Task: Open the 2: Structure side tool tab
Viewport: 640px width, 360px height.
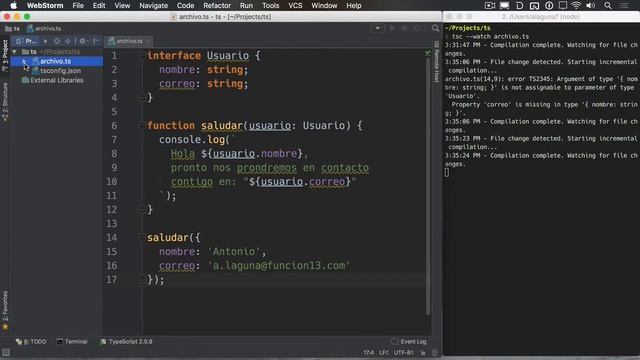Action: pyautogui.click(x=5, y=102)
